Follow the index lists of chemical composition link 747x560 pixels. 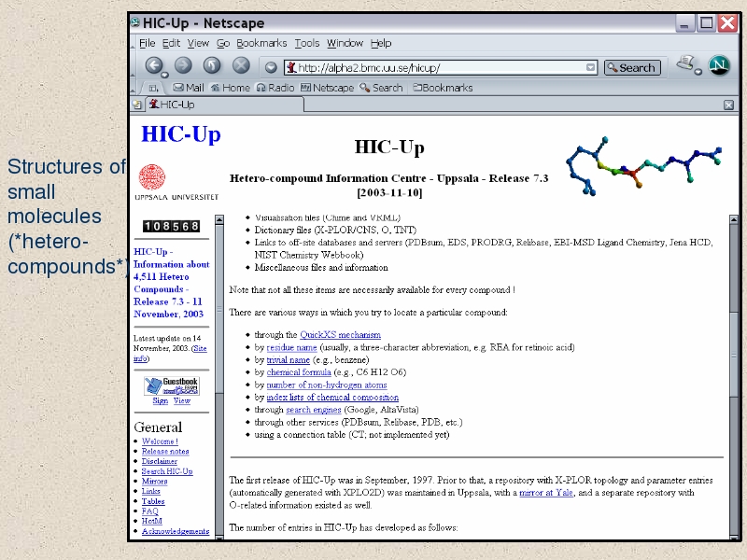coord(332,398)
